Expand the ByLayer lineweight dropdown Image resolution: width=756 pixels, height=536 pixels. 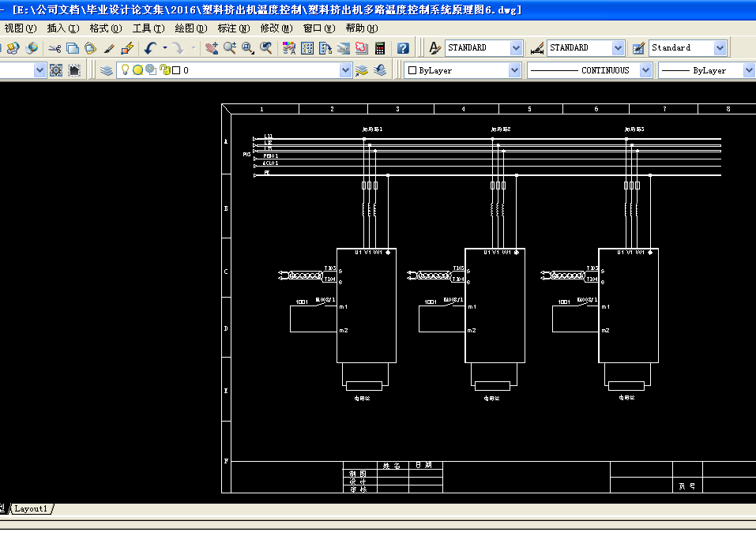(x=749, y=70)
